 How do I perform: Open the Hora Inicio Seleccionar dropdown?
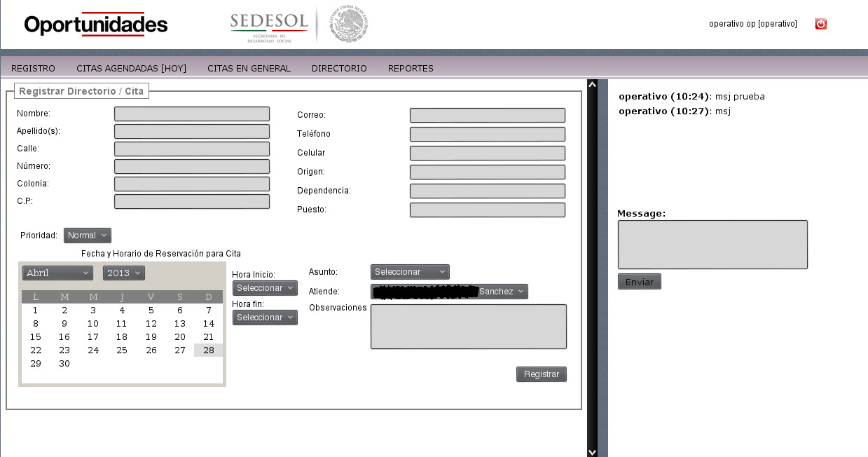[264, 287]
